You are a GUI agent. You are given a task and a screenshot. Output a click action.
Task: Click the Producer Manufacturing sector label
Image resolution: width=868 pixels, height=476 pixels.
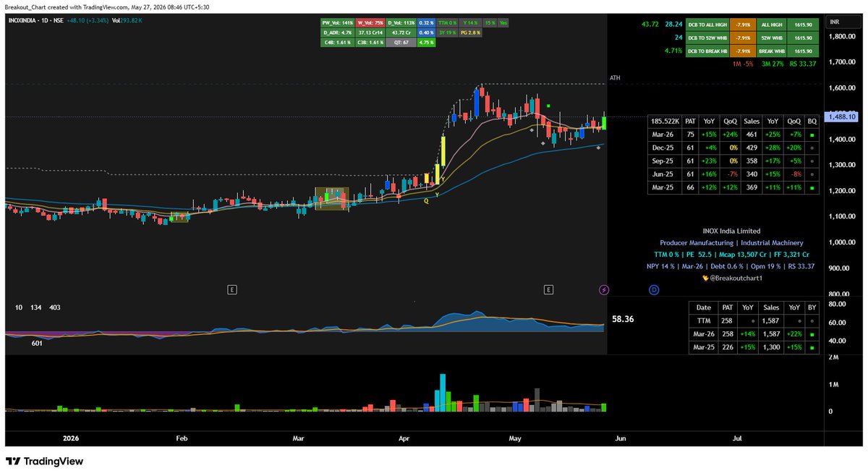tap(697, 243)
